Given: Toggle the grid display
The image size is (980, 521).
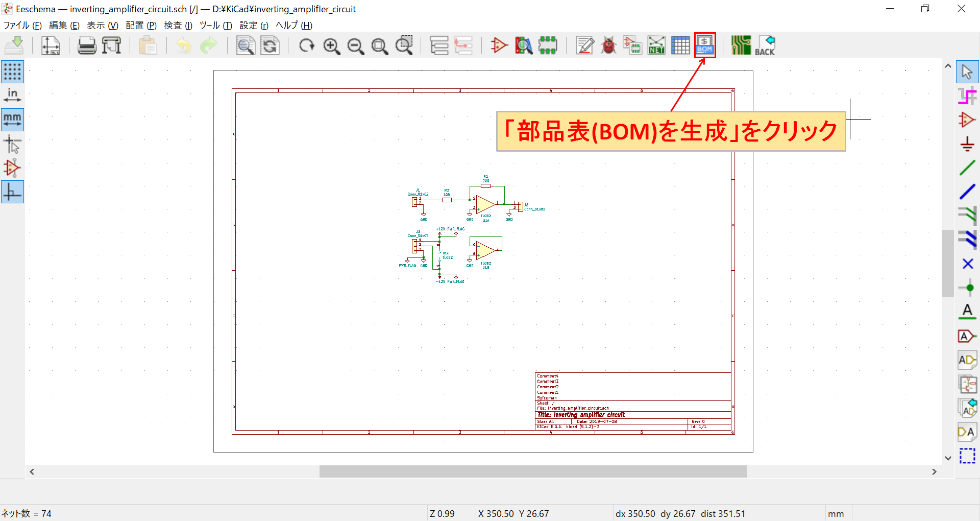Looking at the screenshot, I should pos(12,72).
